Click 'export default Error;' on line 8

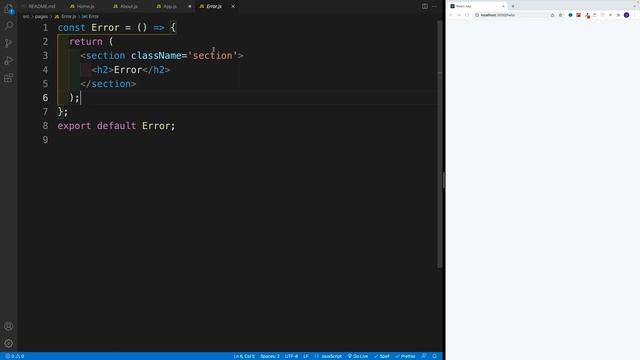coord(116,126)
